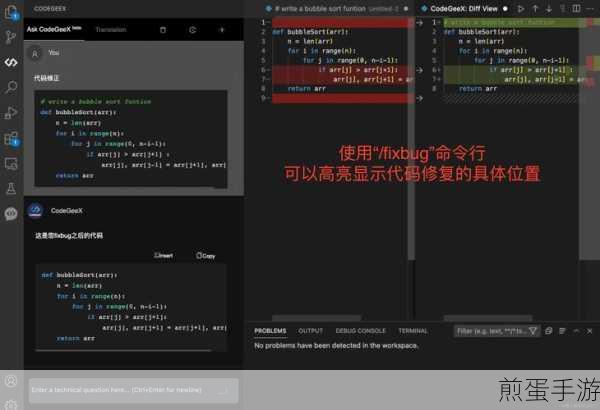Click the CODEGEEX sidebar title
Viewport: 600px width, 410px height.
(50, 8)
